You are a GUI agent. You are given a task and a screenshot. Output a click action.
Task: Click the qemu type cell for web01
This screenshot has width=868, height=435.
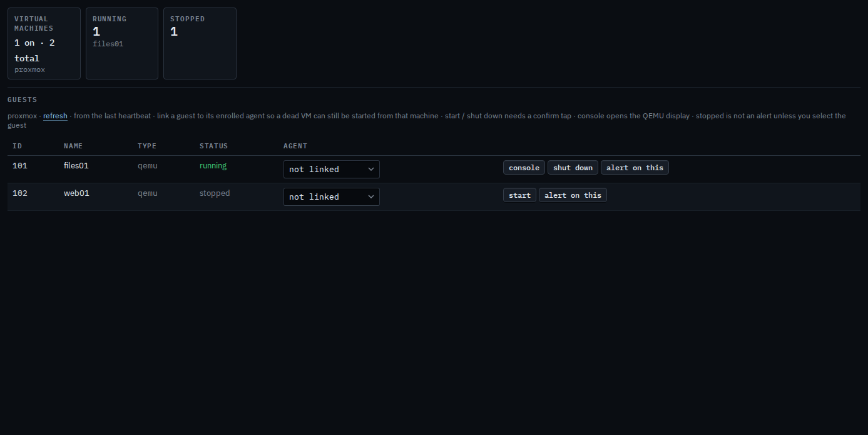coord(148,193)
